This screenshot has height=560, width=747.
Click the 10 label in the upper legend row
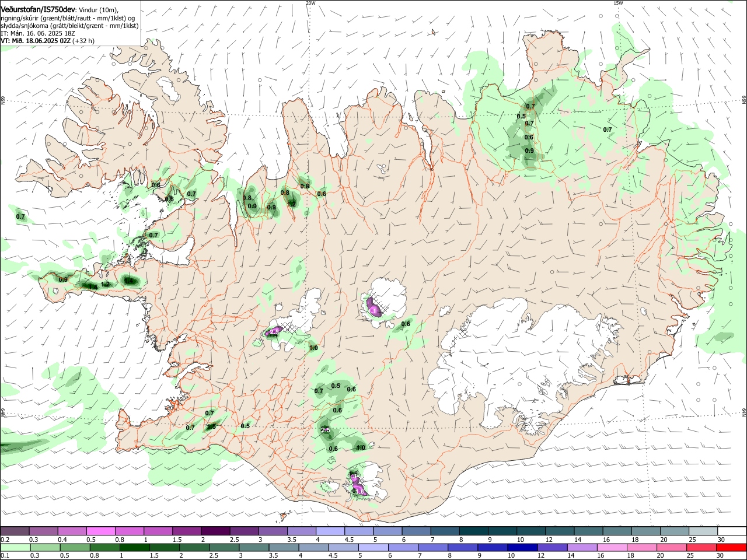click(520, 540)
